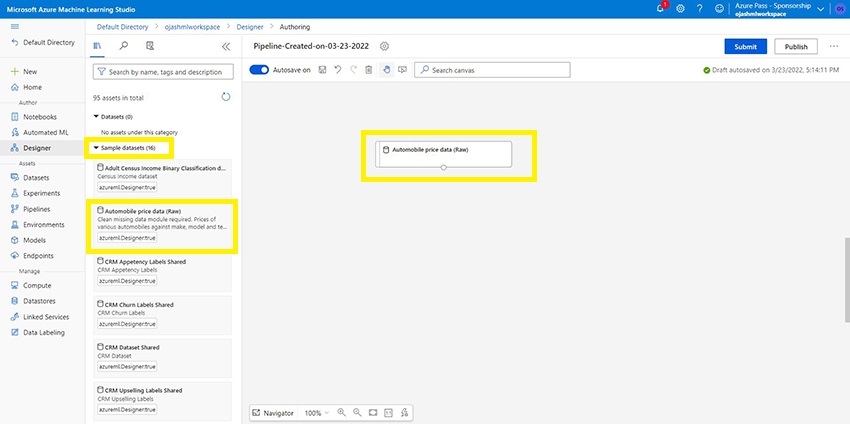This screenshot has height=424, width=850.
Task: Turn off the Autosave switch
Action: tap(259, 70)
